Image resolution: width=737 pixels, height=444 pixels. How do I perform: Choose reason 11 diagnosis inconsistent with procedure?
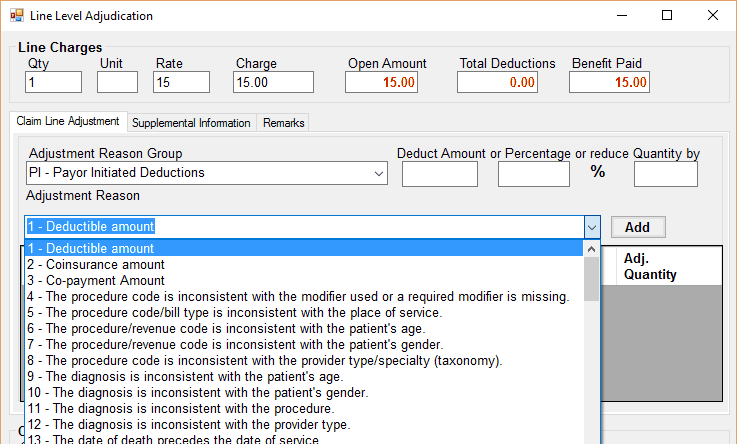(x=180, y=409)
